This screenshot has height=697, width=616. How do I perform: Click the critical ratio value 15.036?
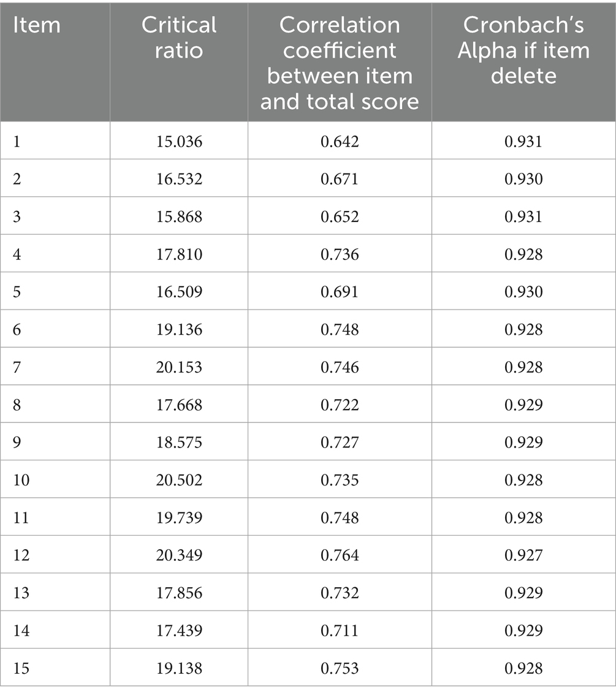click(179, 142)
